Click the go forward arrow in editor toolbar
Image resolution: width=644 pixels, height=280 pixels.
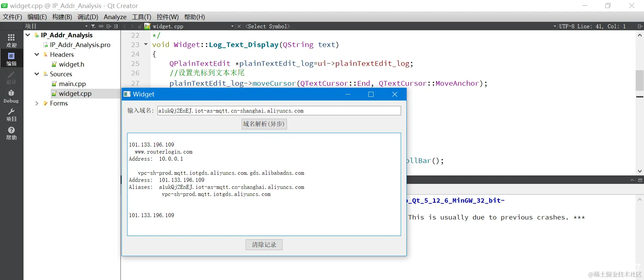click(132, 26)
